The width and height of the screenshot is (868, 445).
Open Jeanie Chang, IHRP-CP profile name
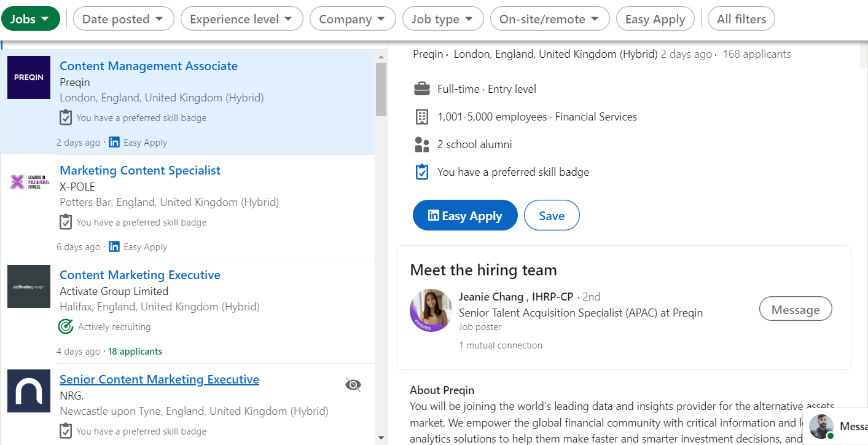[x=516, y=297]
